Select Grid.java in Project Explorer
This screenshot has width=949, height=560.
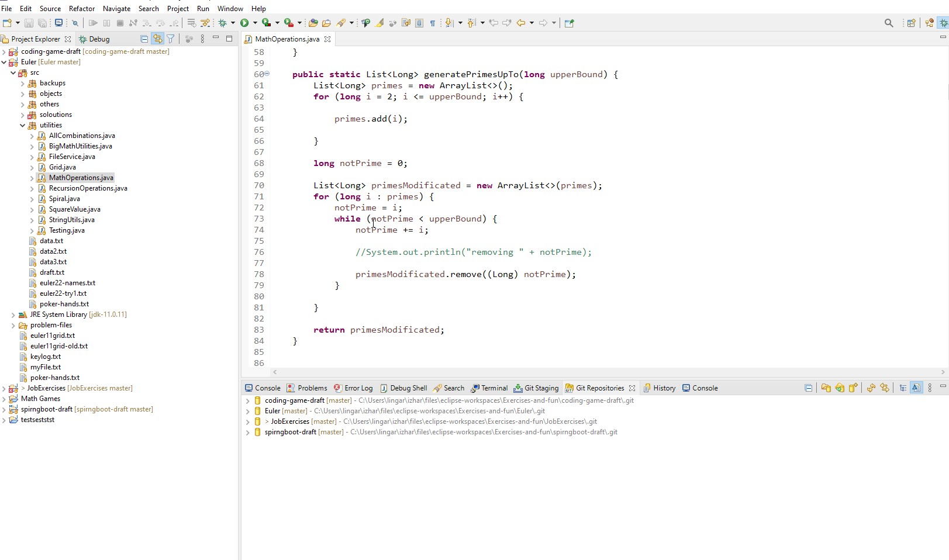click(x=62, y=167)
